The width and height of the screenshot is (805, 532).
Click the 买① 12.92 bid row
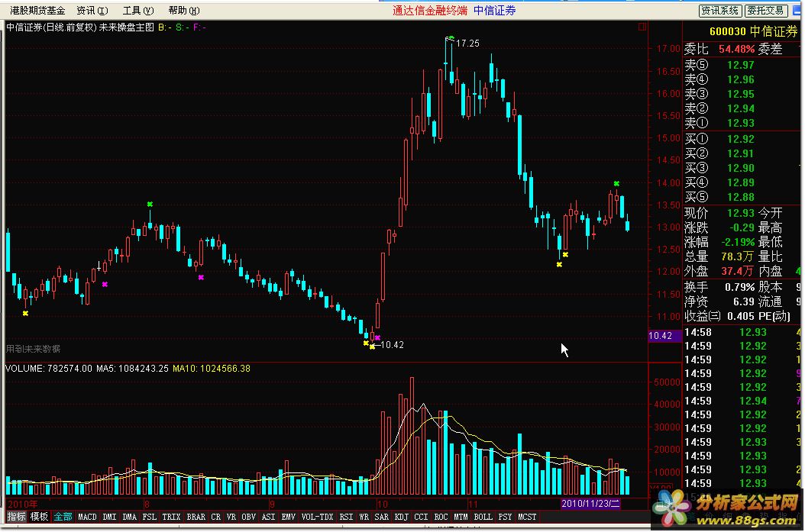(x=719, y=139)
